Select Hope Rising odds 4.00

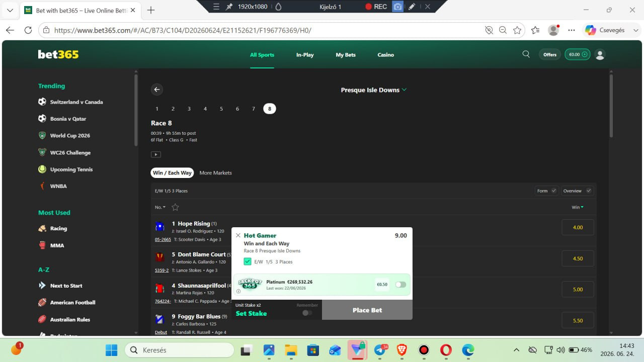(578, 227)
